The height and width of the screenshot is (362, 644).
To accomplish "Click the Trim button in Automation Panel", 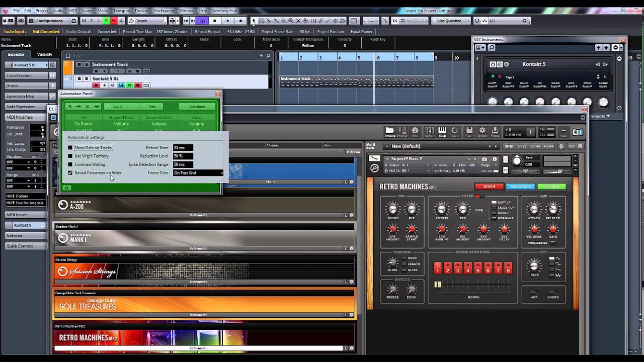I will 151,107.
